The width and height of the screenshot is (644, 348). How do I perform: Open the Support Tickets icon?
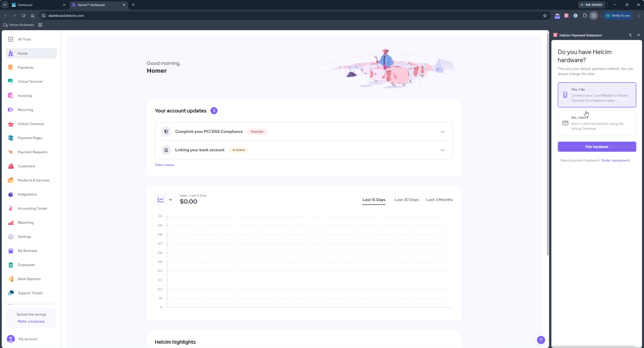coord(11,293)
